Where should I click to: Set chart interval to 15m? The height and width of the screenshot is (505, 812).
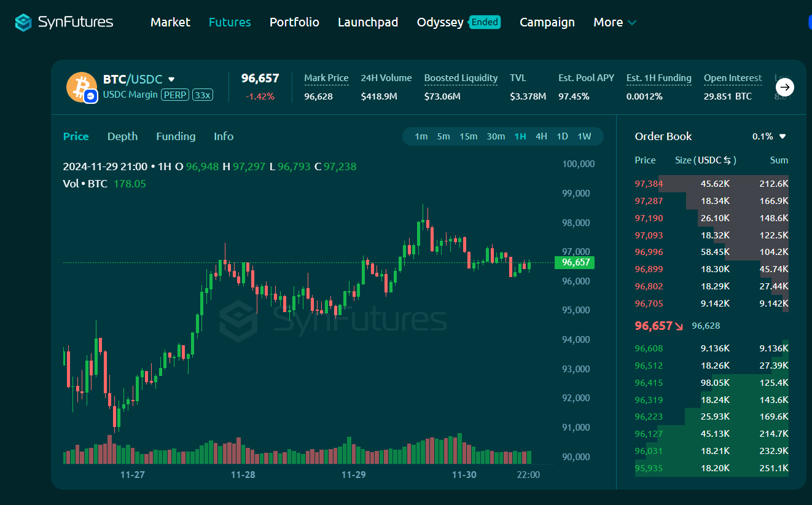pyautogui.click(x=468, y=136)
